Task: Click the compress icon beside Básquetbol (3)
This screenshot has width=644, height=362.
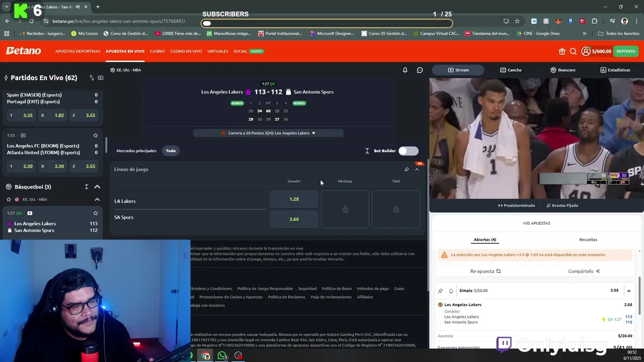Action: click(86, 187)
